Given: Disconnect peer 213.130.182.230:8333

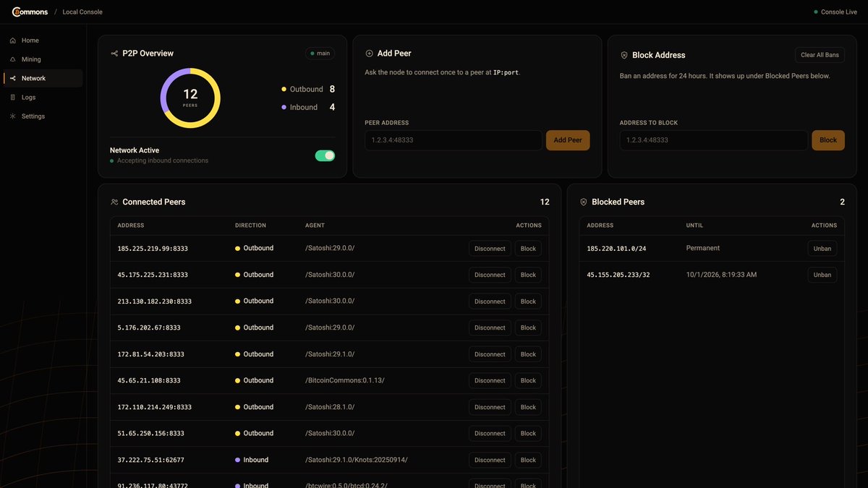Looking at the screenshot, I should click(490, 301).
